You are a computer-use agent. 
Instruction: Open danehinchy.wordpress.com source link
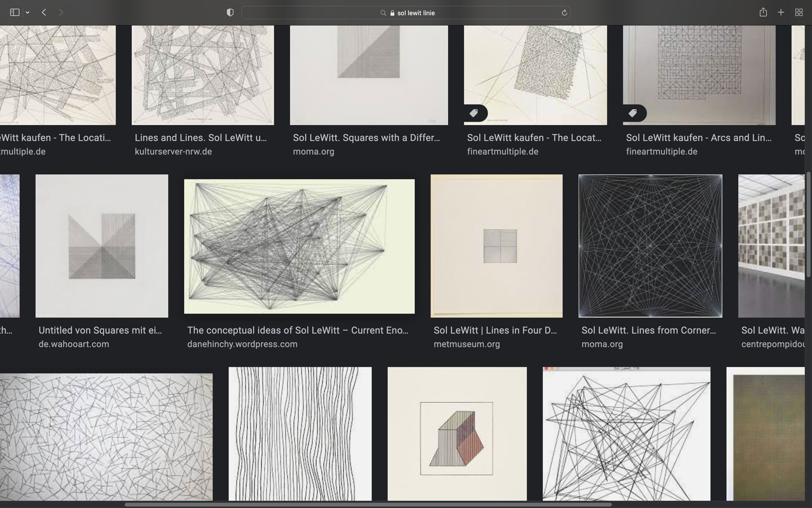coord(242,344)
